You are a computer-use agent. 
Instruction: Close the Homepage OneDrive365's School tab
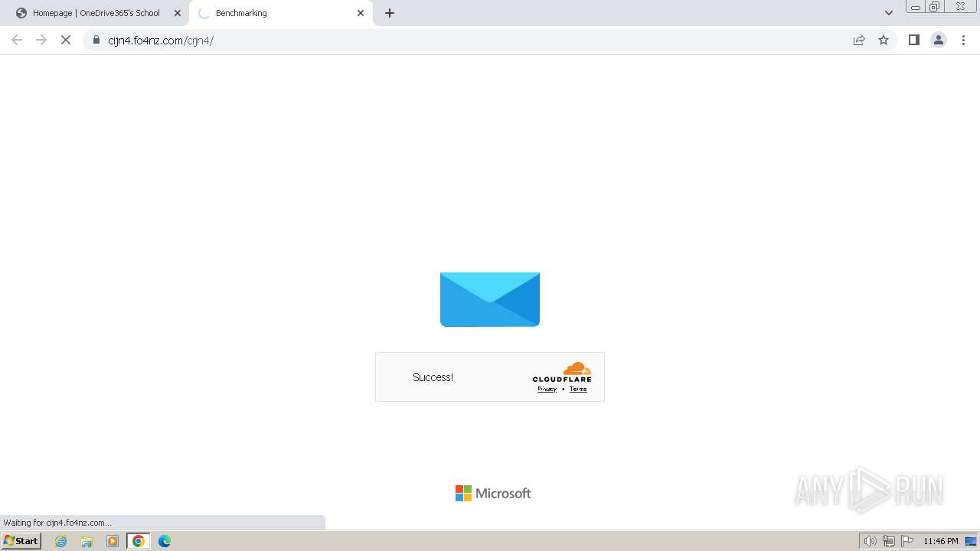[177, 13]
